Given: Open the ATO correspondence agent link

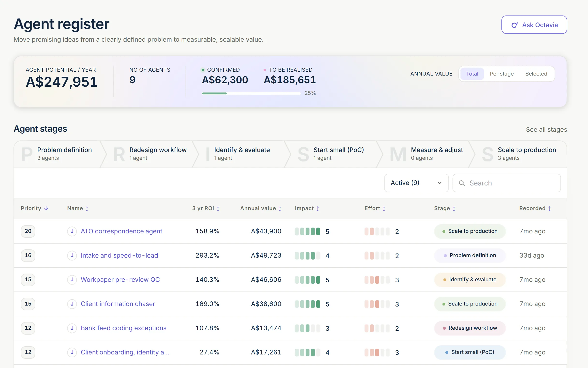Looking at the screenshot, I should 121,231.
